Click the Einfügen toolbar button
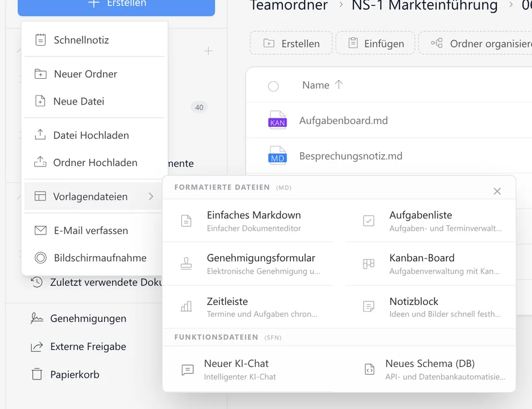 click(376, 43)
